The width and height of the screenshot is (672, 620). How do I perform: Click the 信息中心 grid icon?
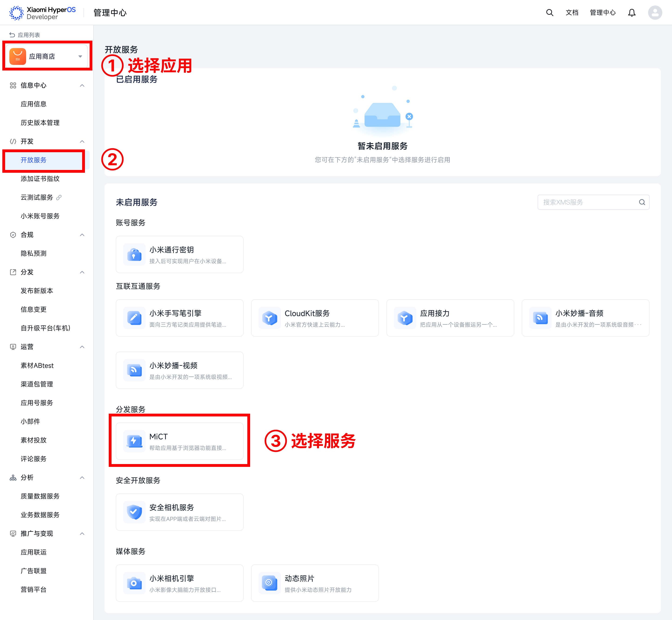pyautogui.click(x=13, y=85)
